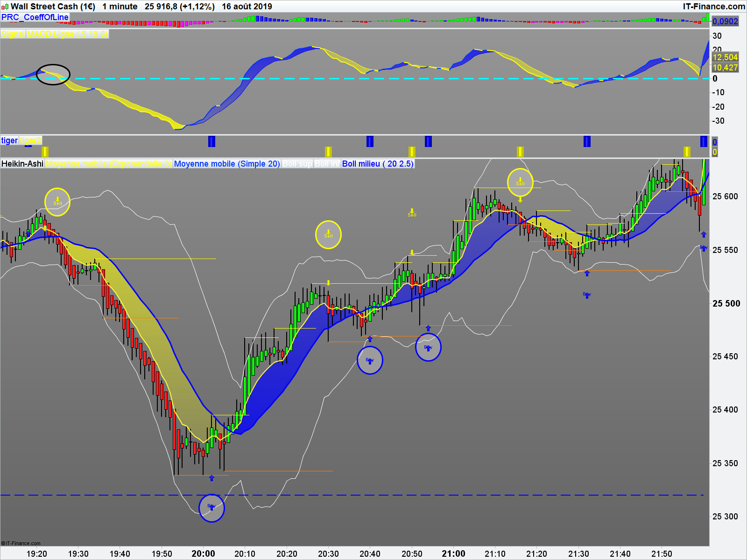Select the Heikin-Ashi chart label
747x560 pixels.
(x=22, y=164)
